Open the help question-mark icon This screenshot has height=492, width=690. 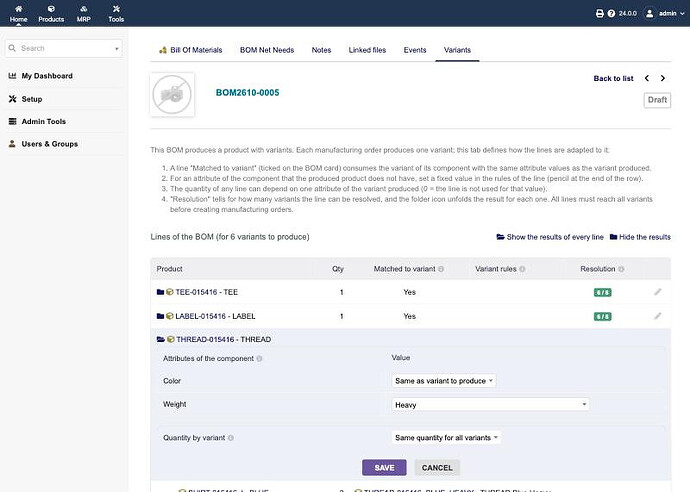point(611,14)
